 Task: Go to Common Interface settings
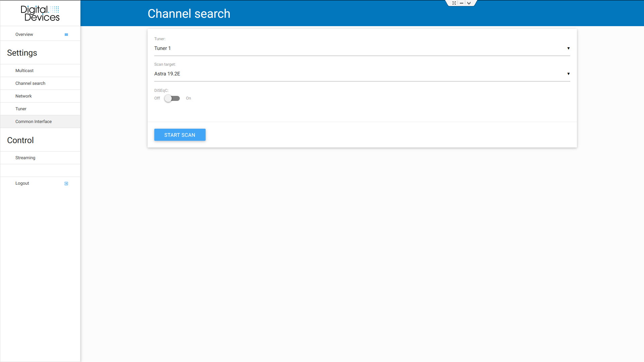34,122
